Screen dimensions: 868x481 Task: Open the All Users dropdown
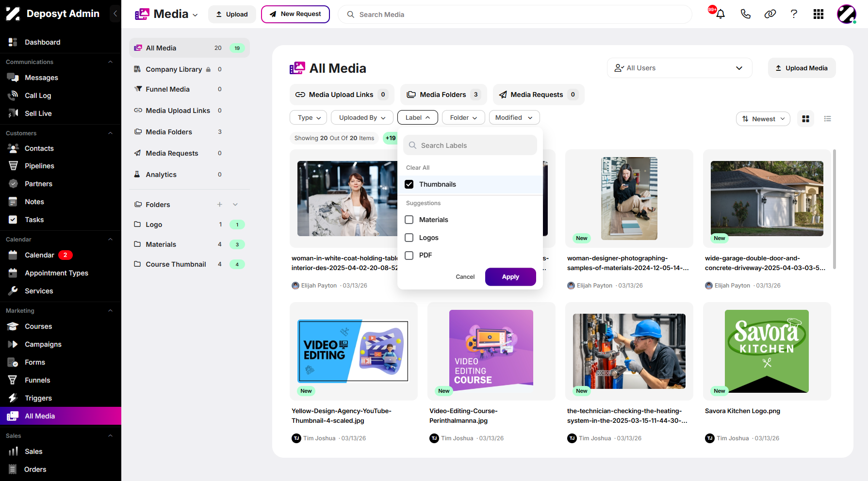point(679,68)
